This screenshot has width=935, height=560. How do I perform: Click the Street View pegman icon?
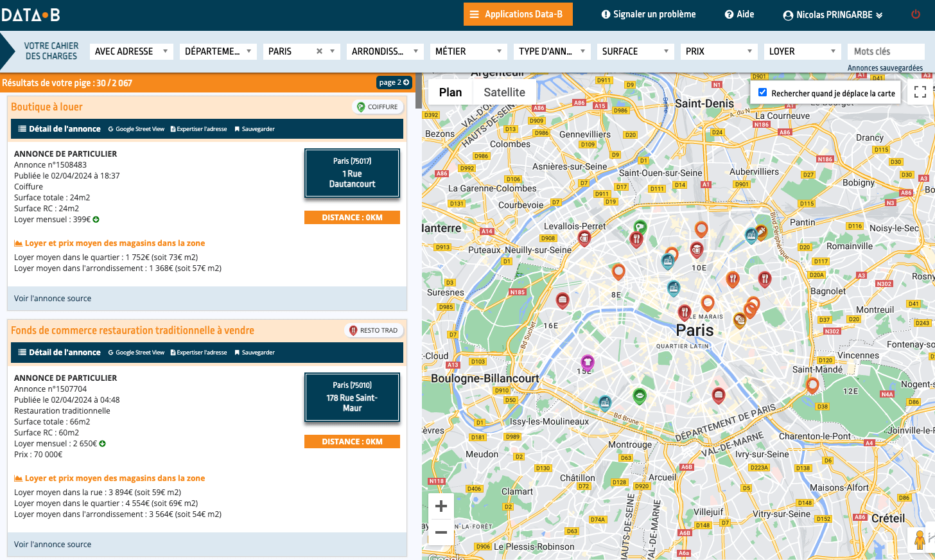coord(920,539)
